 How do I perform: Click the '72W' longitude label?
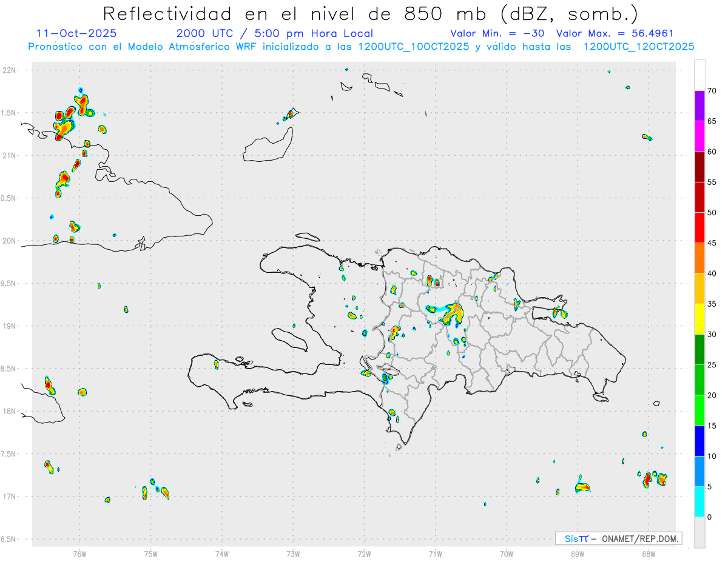[x=364, y=554]
